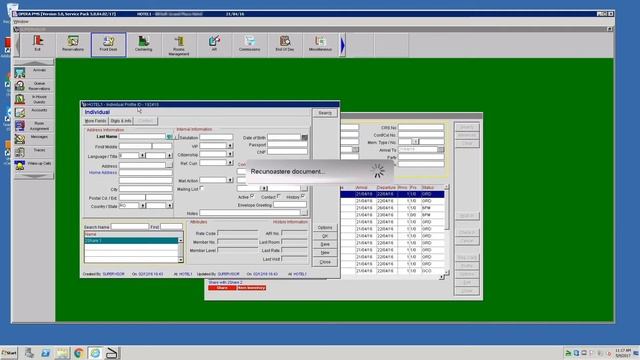Click the Notes input field

click(x=250, y=213)
